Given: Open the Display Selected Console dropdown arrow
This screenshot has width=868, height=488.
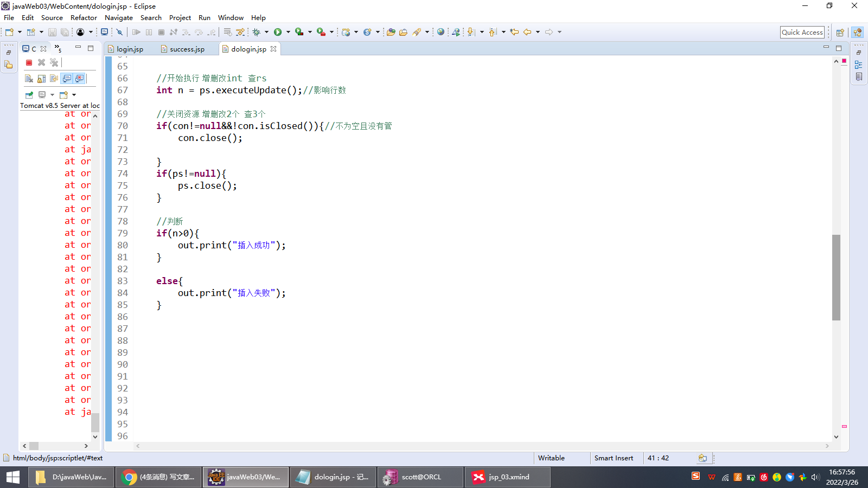Looking at the screenshot, I should click(52, 95).
